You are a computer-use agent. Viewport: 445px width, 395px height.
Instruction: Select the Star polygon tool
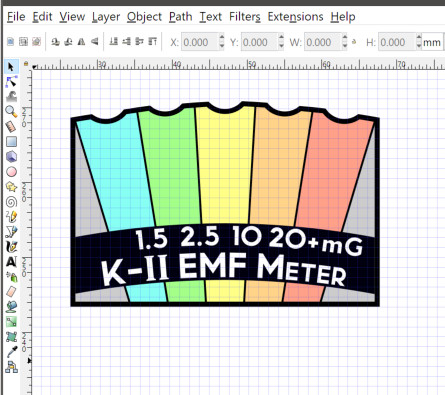[11, 187]
